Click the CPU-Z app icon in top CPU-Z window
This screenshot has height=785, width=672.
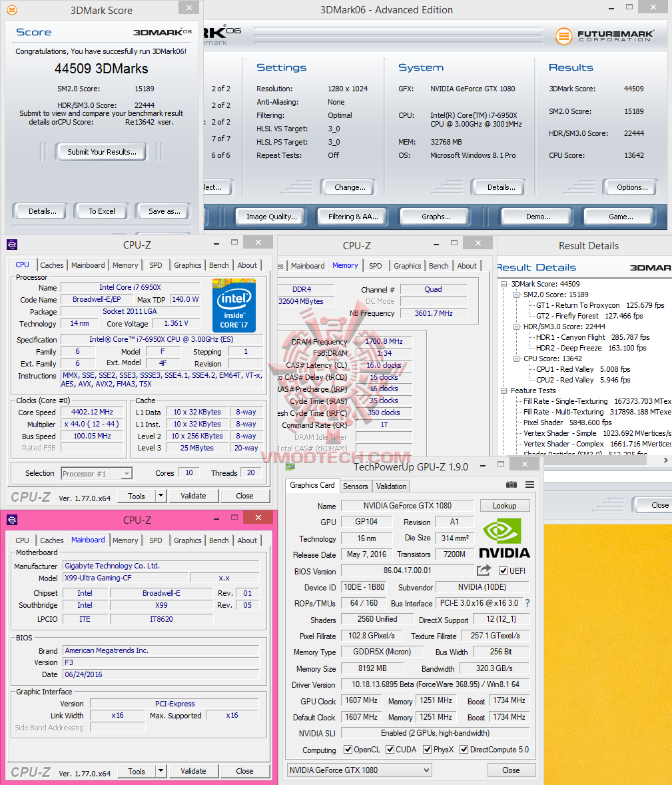pos(12,245)
